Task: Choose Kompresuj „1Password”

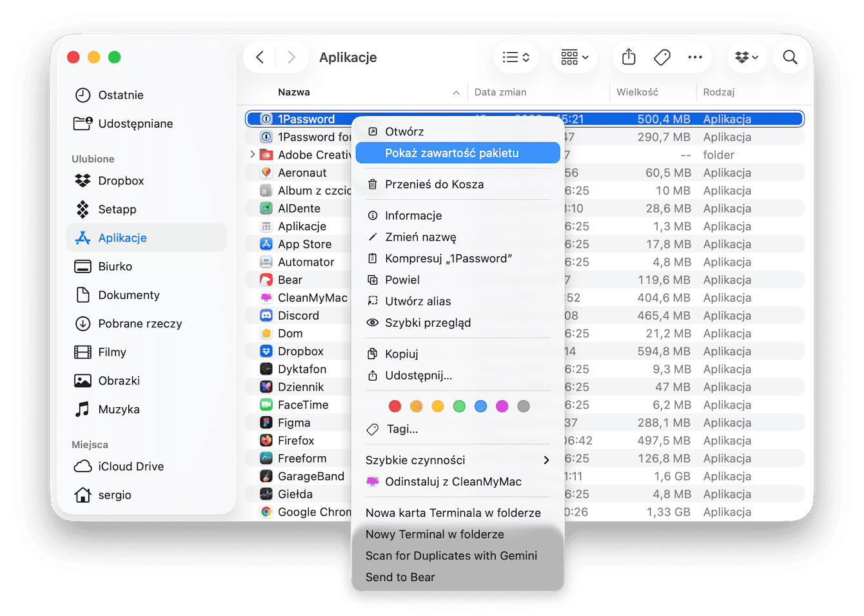Action: point(458,258)
